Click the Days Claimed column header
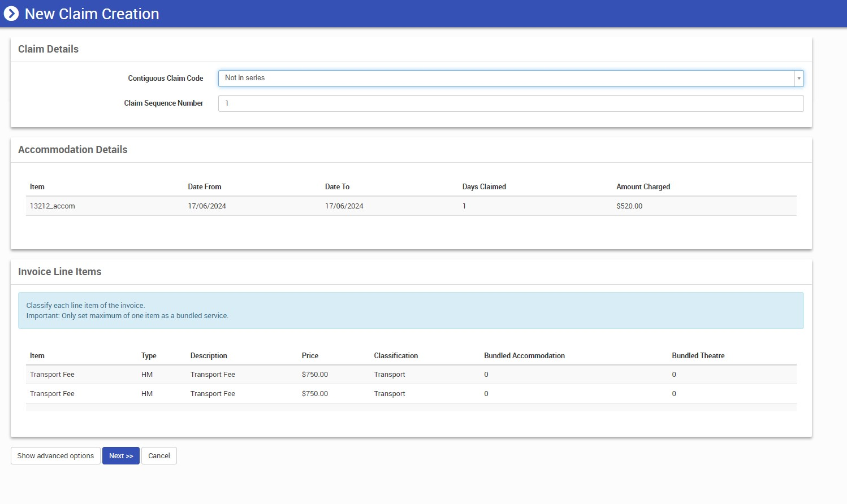The image size is (847, 504). click(x=484, y=187)
